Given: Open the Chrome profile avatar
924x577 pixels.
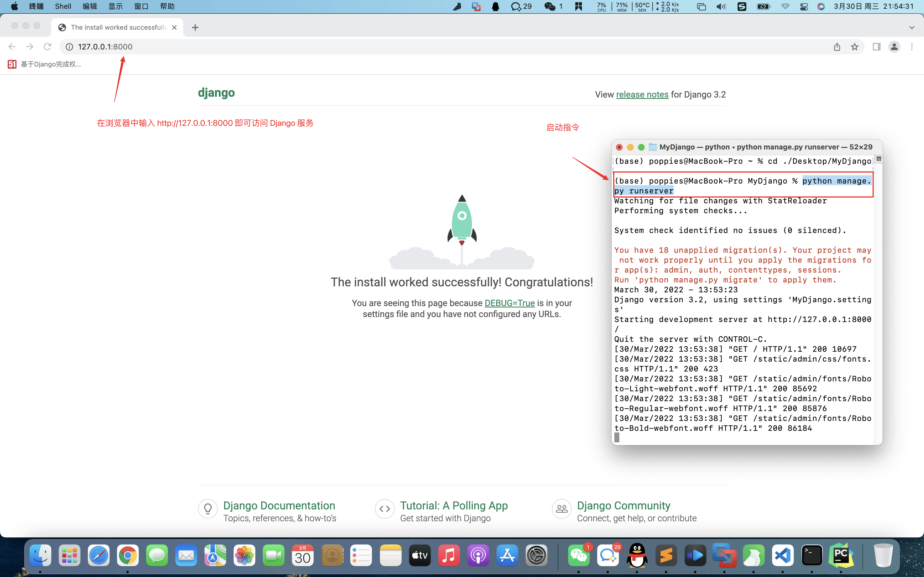Looking at the screenshot, I should [894, 46].
